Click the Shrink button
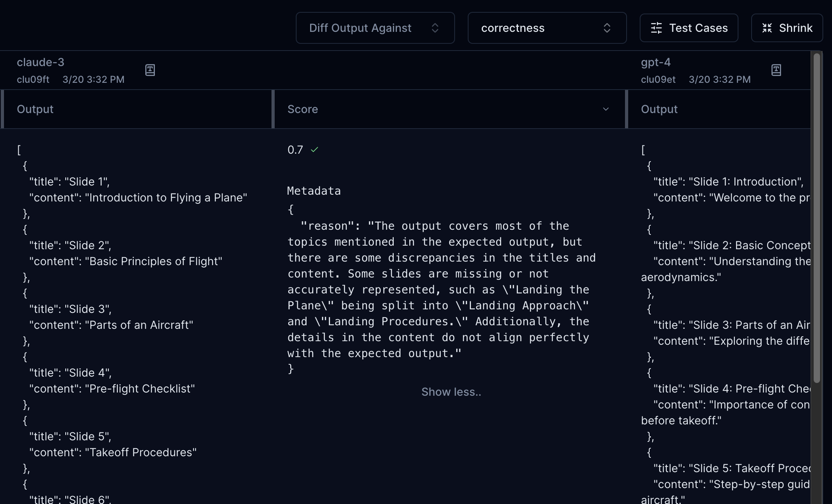Image resolution: width=832 pixels, height=504 pixels. 787,28
